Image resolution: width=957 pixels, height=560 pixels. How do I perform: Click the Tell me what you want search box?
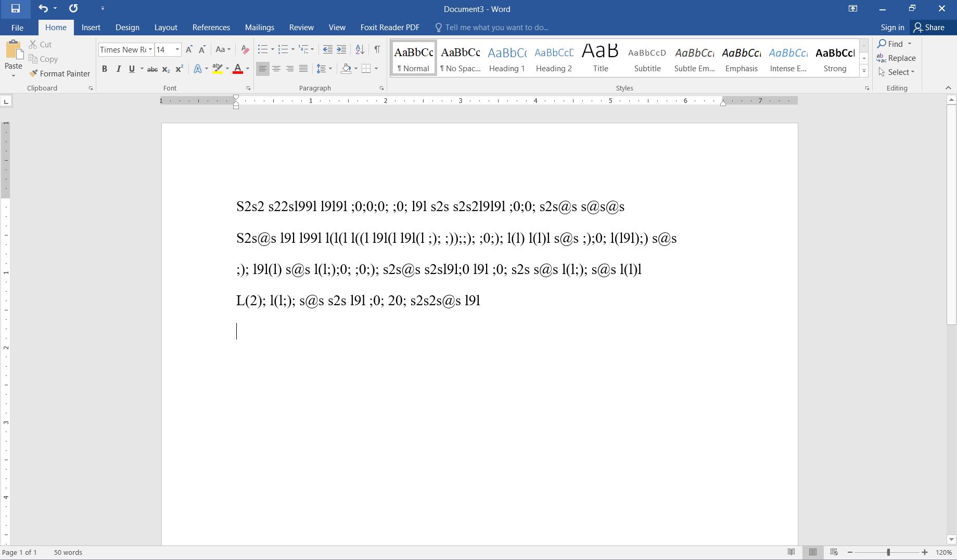pyautogui.click(x=496, y=28)
